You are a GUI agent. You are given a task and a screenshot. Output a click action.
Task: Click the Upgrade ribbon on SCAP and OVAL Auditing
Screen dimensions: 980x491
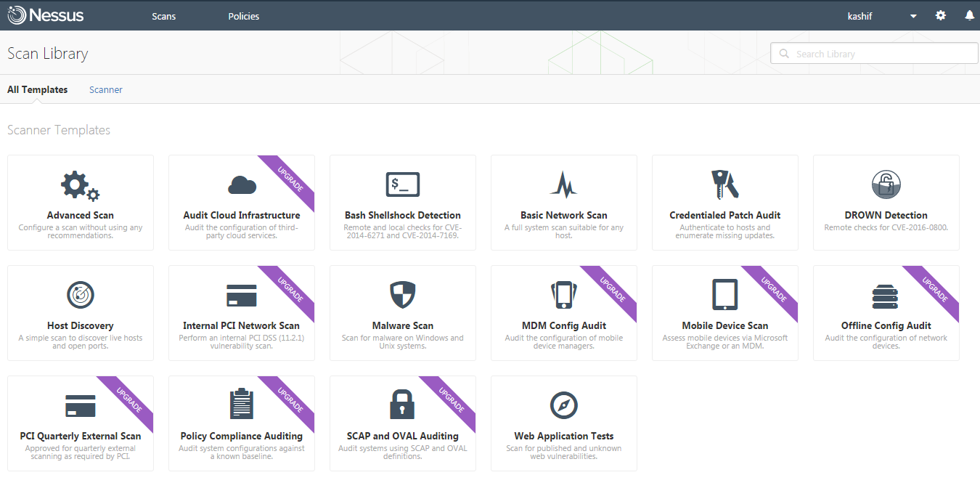tap(452, 399)
